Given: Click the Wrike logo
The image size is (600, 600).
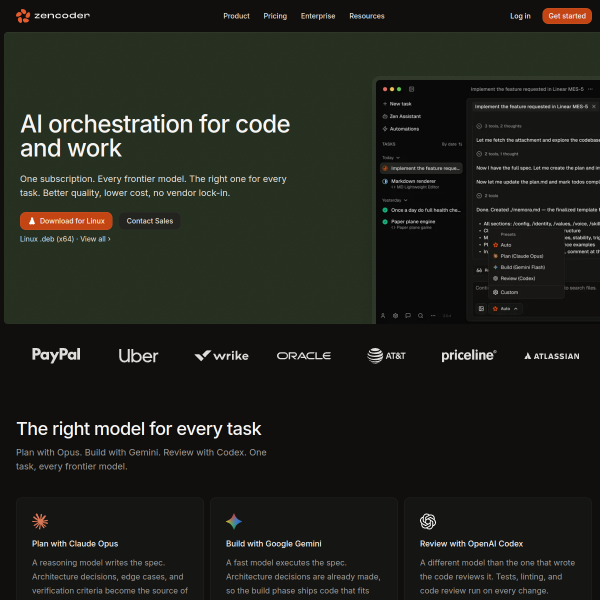Looking at the screenshot, I should 221,356.
